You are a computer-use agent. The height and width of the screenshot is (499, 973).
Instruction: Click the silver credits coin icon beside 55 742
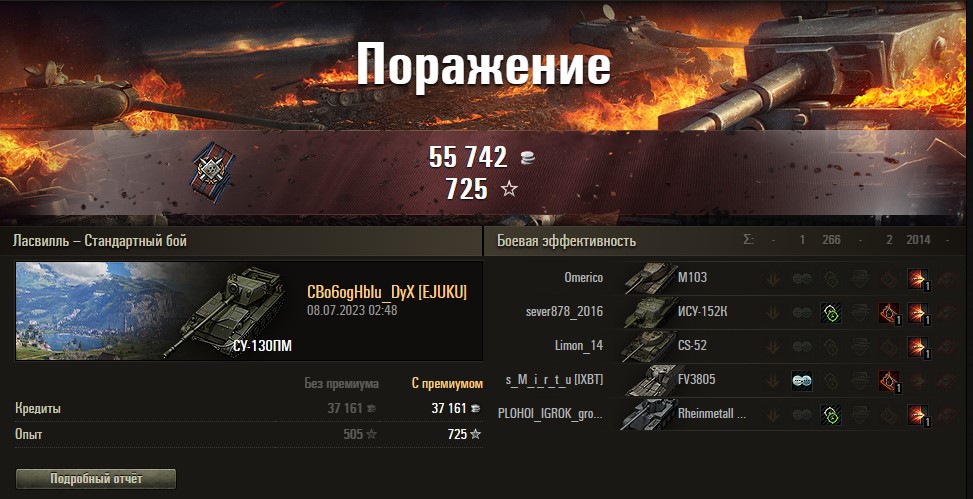pos(527,158)
